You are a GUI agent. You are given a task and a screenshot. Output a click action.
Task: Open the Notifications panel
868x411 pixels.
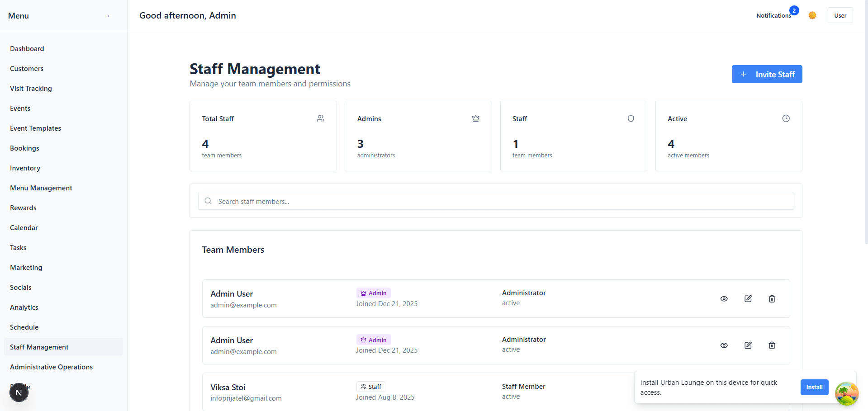pos(773,15)
